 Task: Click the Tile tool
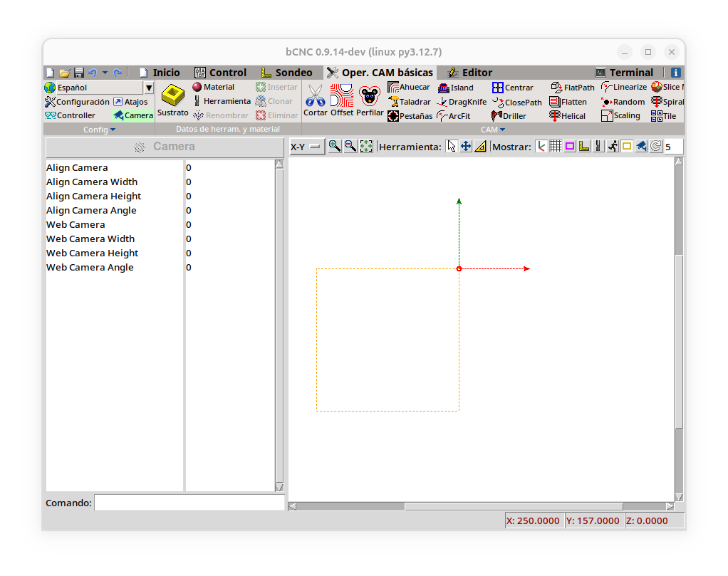pos(663,116)
